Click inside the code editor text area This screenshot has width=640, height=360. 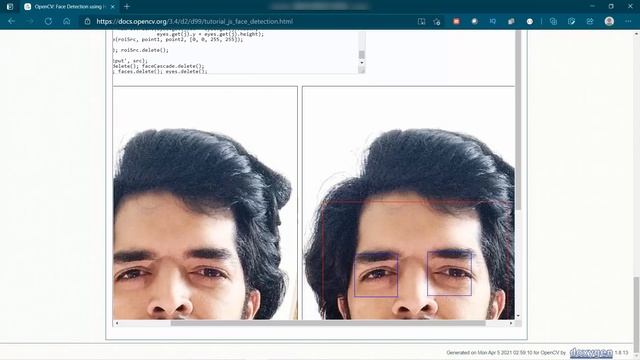[235, 52]
